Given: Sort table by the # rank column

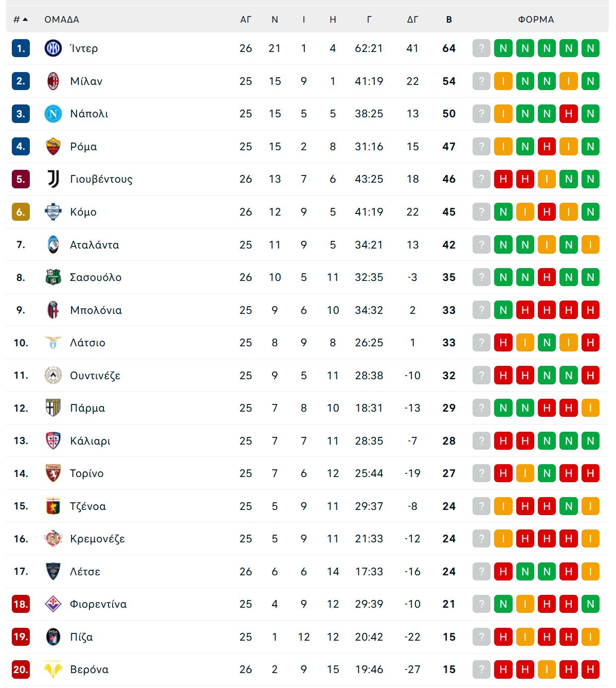Looking at the screenshot, I should (20, 20).
